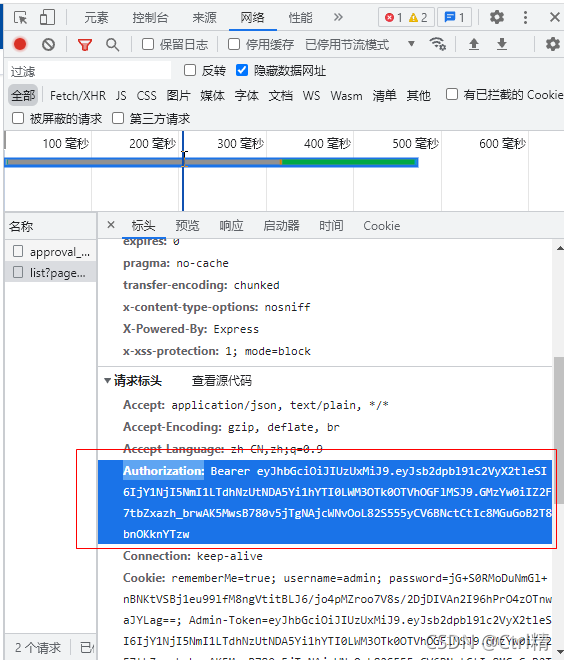Select the 全部 filter type
The width and height of the screenshot is (564, 660).
pyautogui.click(x=23, y=96)
